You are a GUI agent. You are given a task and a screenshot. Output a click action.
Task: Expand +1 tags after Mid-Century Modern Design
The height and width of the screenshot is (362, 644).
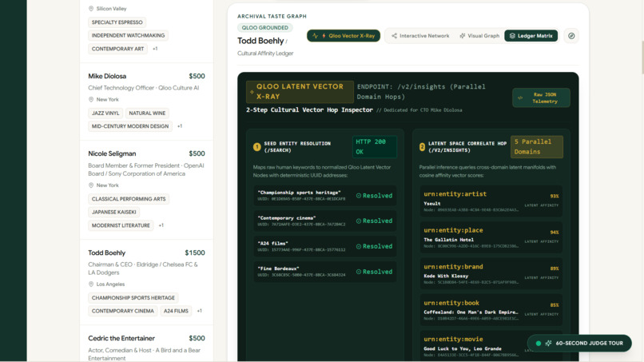(x=180, y=126)
